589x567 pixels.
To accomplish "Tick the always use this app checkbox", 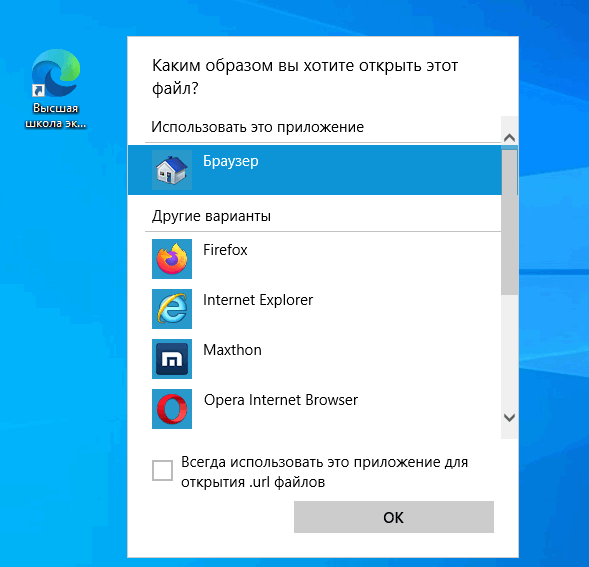I will [162, 470].
